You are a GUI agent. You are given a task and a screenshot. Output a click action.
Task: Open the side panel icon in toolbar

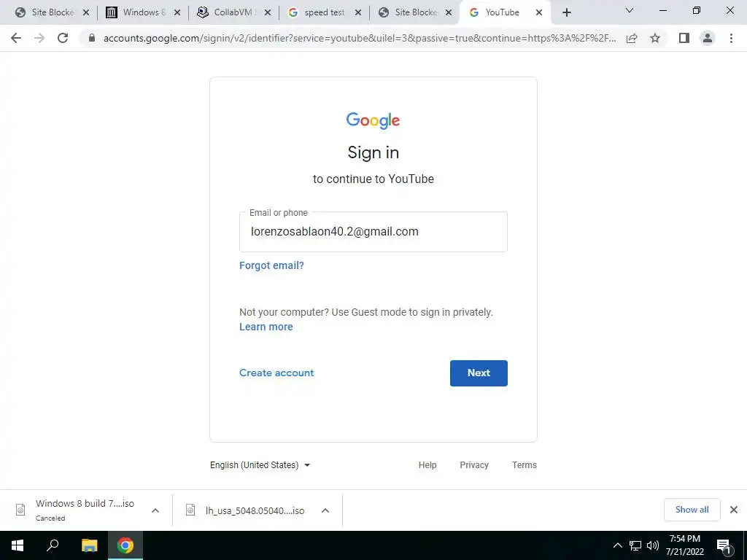pos(684,38)
